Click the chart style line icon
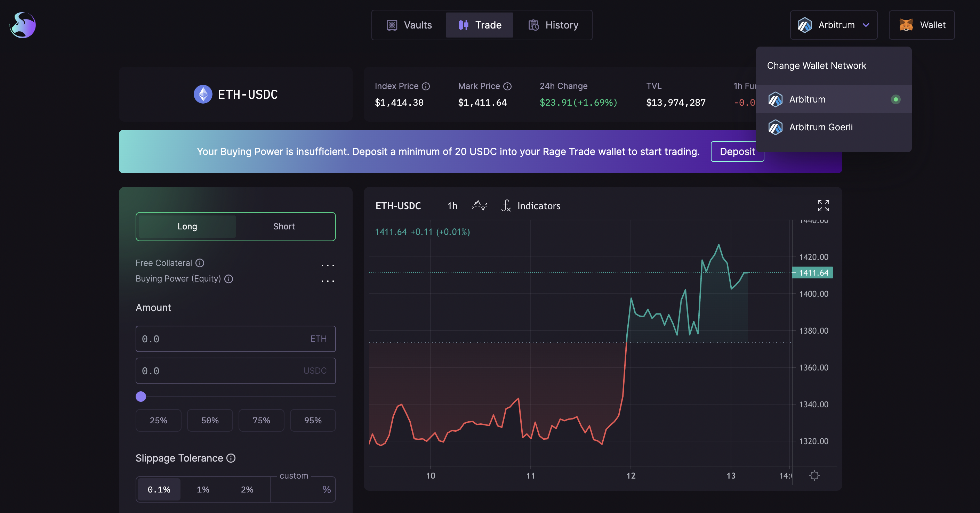The width and height of the screenshot is (980, 513). coord(479,206)
